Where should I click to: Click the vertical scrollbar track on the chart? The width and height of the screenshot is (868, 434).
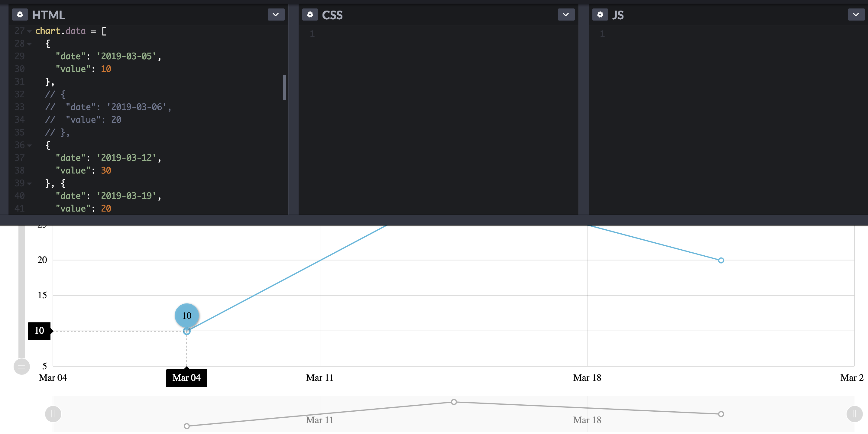[21, 291]
